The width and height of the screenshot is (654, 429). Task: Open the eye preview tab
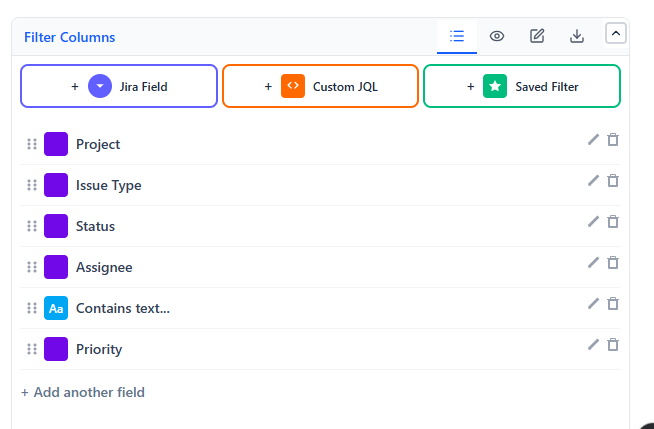point(497,36)
